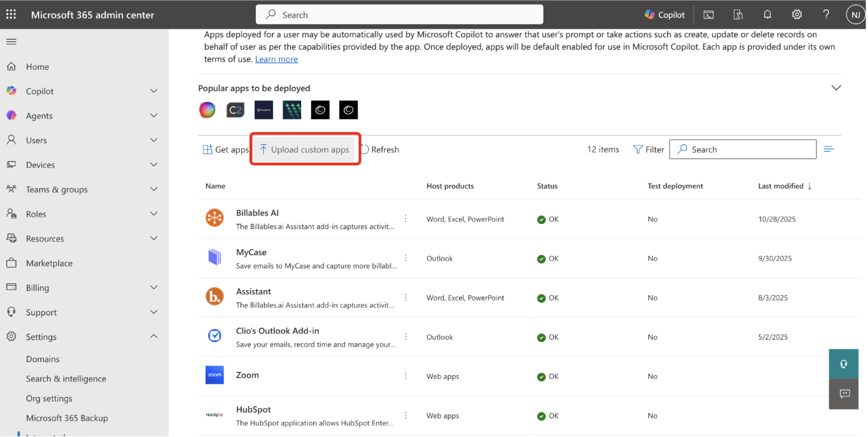
Task: Follow the Learn more link
Action: tap(276, 59)
